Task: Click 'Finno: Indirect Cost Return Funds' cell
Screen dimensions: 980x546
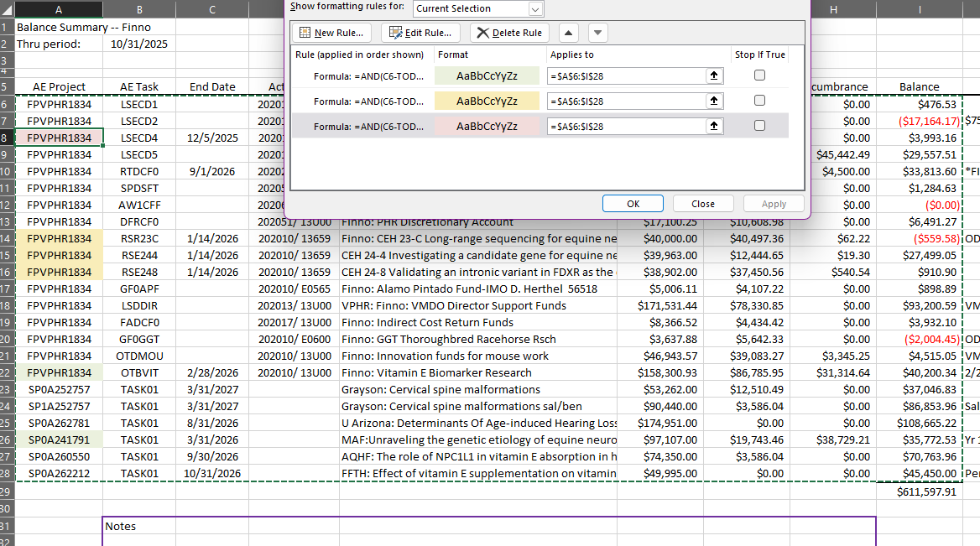Action: point(478,322)
